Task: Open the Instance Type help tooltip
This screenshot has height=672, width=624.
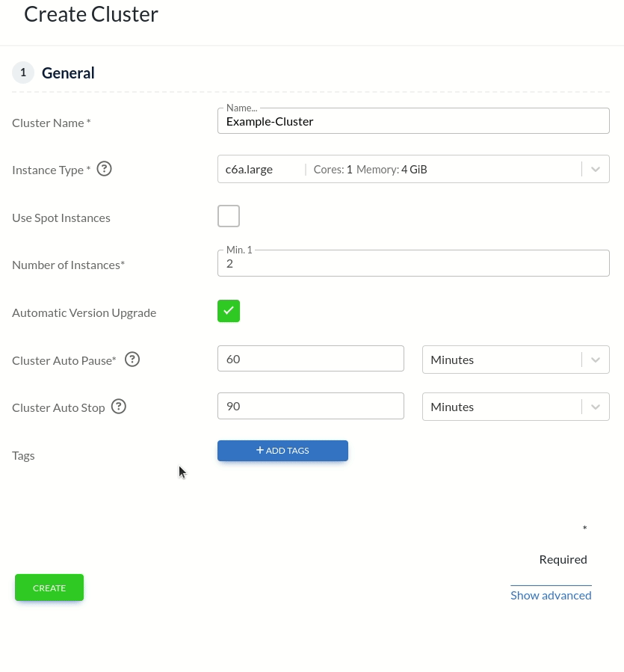Action: coord(104,169)
